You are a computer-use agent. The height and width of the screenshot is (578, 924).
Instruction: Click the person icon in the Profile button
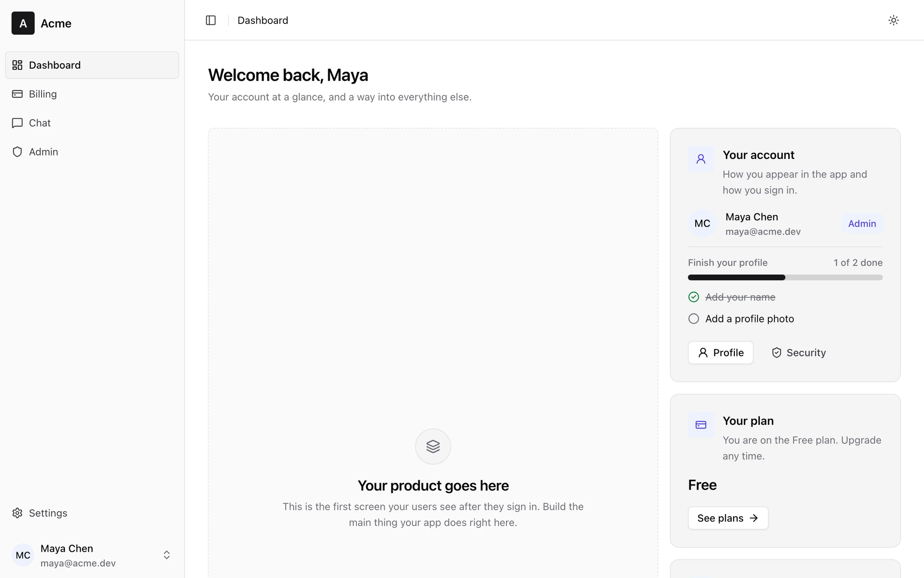[x=703, y=353]
